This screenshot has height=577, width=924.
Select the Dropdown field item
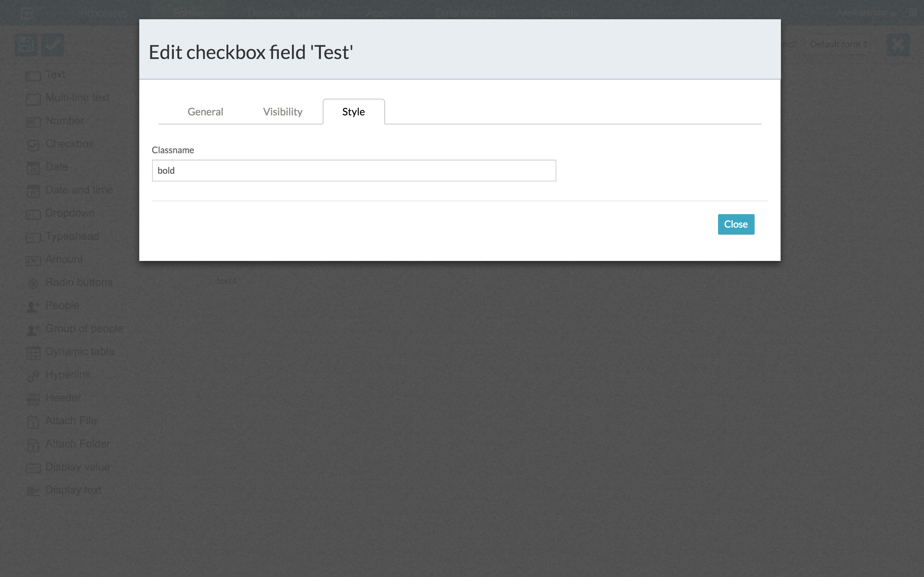[x=70, y=213]
